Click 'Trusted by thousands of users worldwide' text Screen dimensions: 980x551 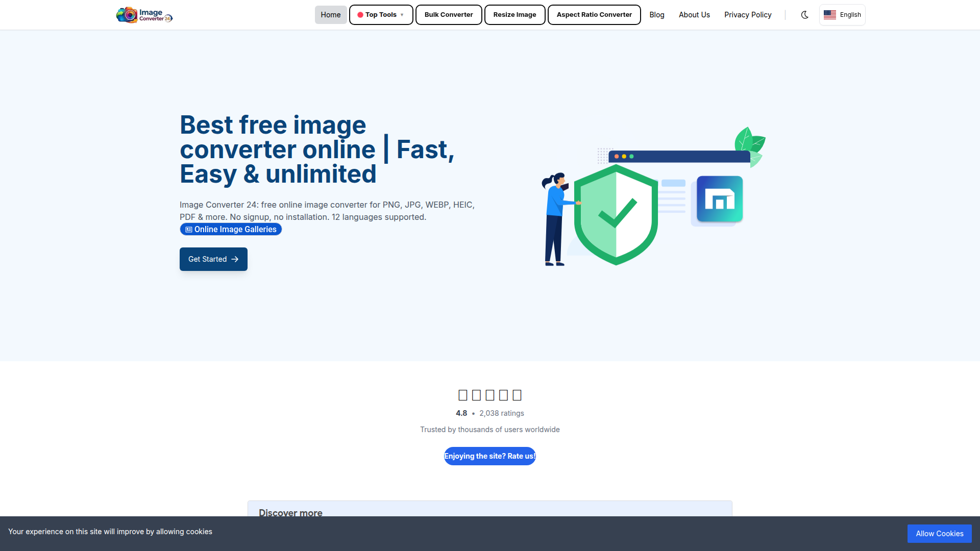(x=490, y=430)
